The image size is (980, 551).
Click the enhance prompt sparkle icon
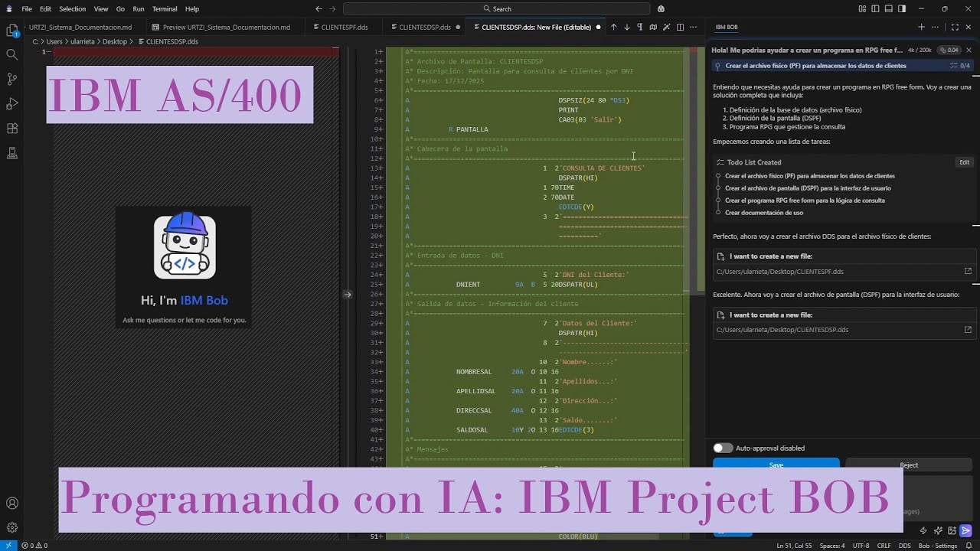(x=938, y=530)
